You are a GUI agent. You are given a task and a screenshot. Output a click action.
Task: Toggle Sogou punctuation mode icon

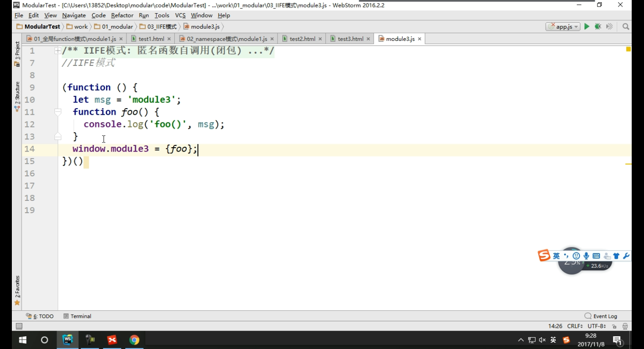tap(566, 256)
